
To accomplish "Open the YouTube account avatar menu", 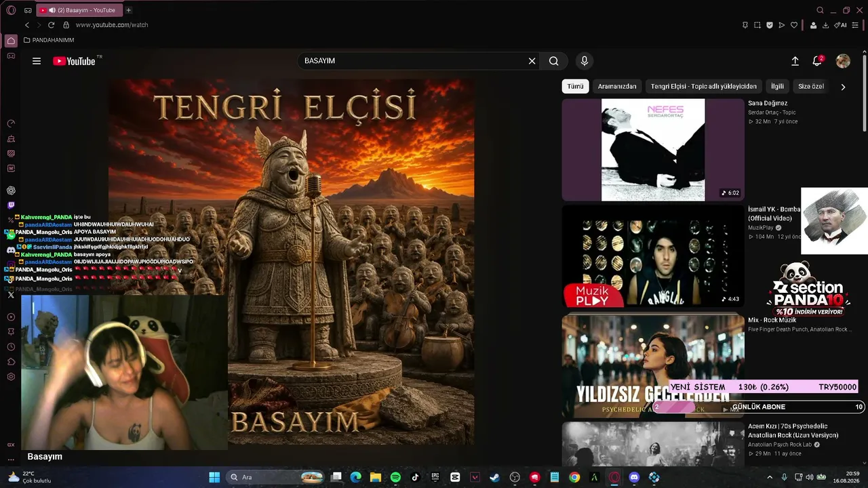I will point(843,61).
